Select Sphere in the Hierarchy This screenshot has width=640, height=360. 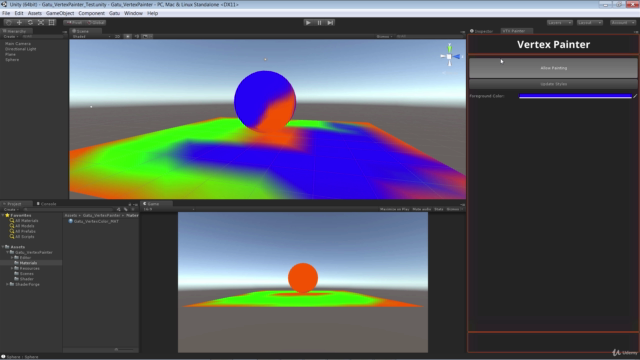coord(12,60)
